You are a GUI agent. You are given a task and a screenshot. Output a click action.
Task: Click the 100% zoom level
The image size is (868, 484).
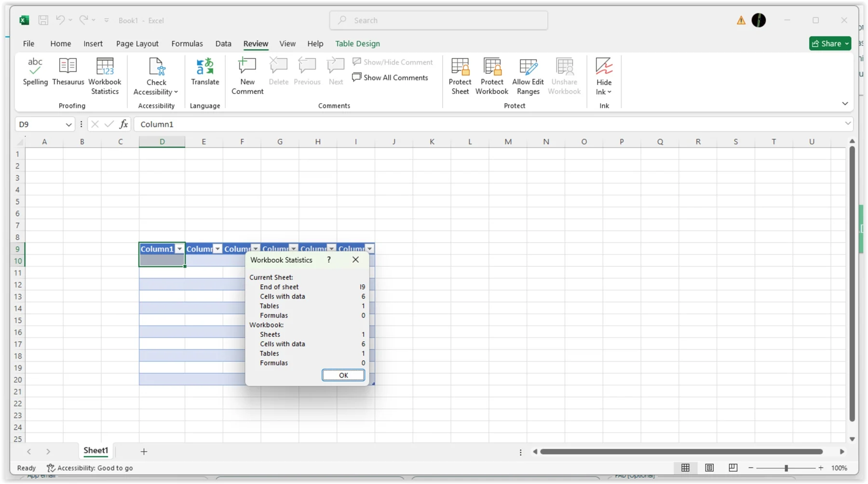839,468
